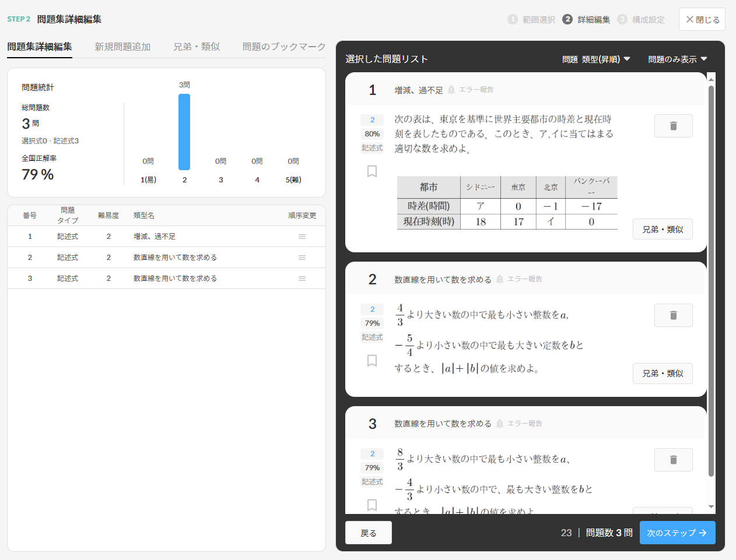Open 兄弟・類似 for problem 1
Screen dimensions: 736x560
pos(663,230)
